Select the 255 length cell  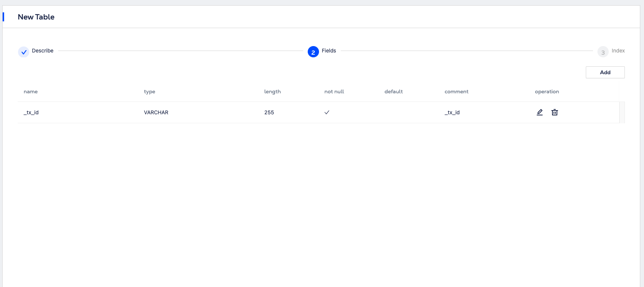tap(269, 112)
